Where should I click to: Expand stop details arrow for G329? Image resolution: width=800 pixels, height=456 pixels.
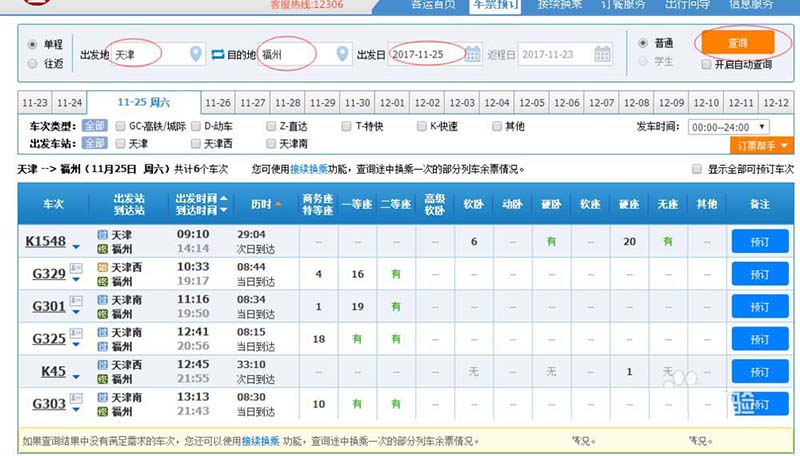pos(76,280)
